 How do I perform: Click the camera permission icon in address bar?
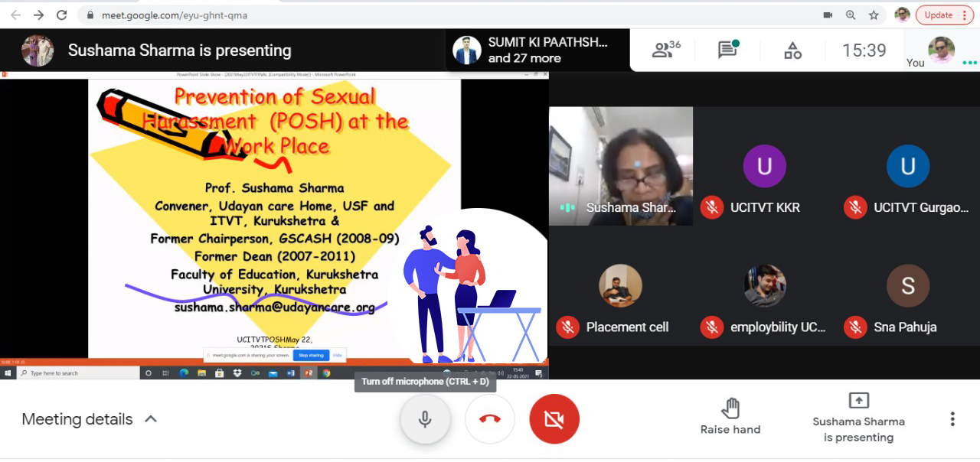(828, 15)
